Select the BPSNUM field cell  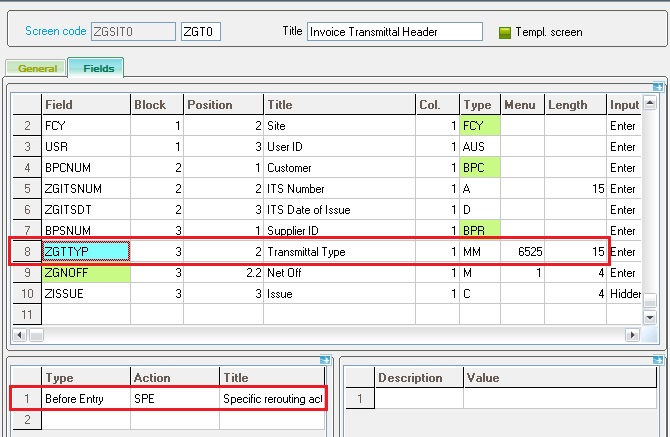86,230
